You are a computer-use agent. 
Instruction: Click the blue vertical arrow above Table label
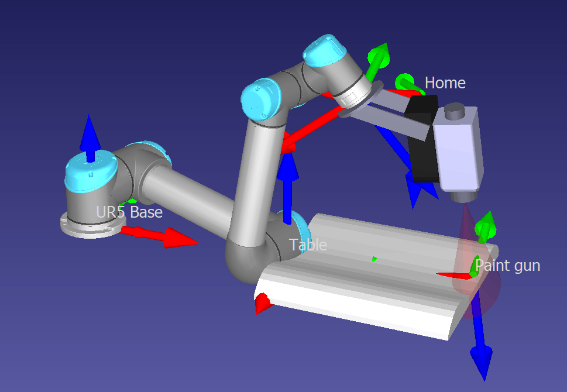(x=287, y=188)
